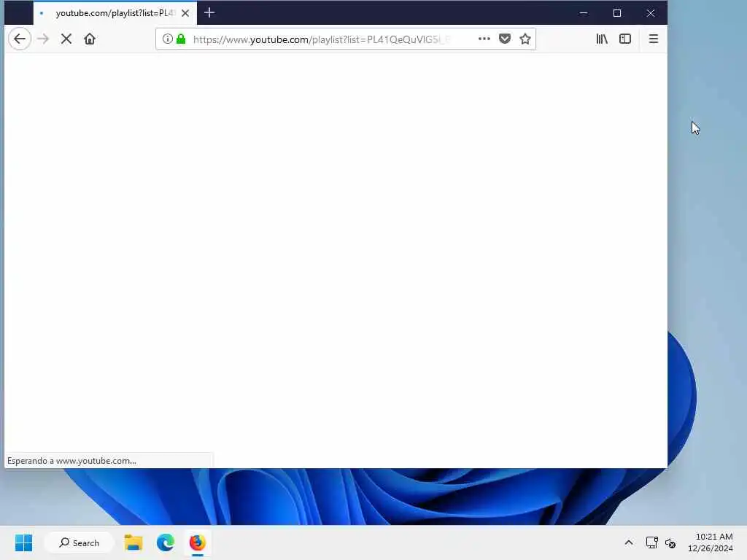Open page actions three-dot menu
The height and width of the screenshot is (560, 747).
[484, 39]
